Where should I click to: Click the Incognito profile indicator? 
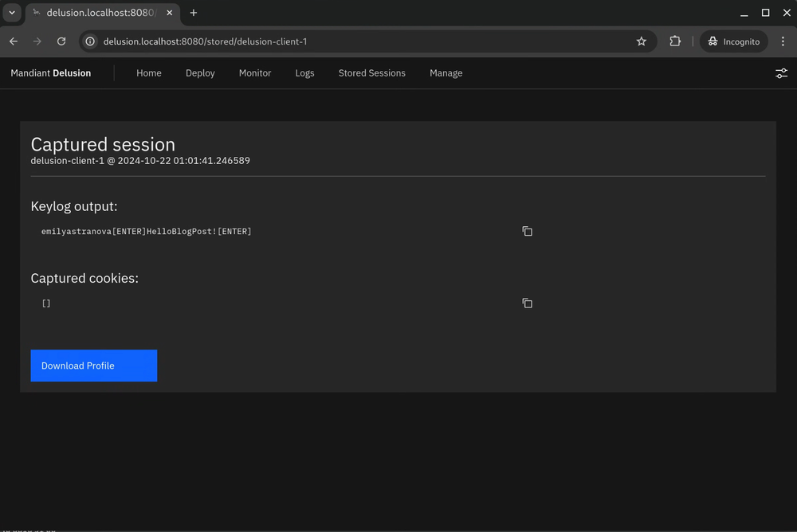tap(733, 41)
